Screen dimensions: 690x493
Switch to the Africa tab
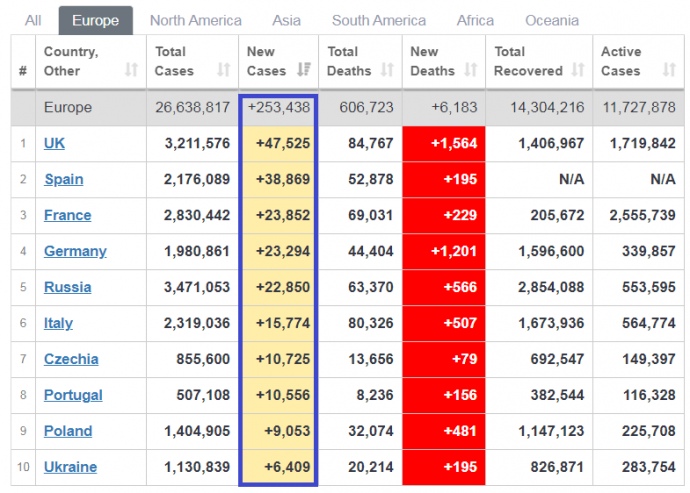[x=475, y=20]
